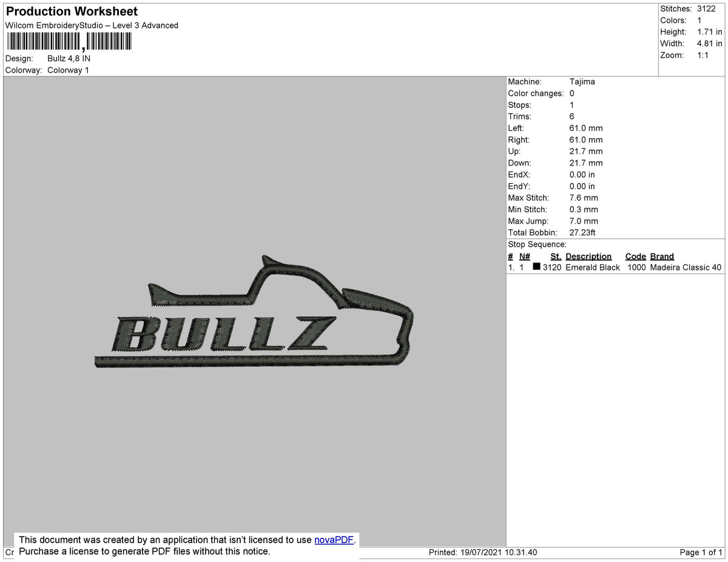Select the Machine value Tajima
The width and height of the screenshot is (728, 562).
[582, 82]
